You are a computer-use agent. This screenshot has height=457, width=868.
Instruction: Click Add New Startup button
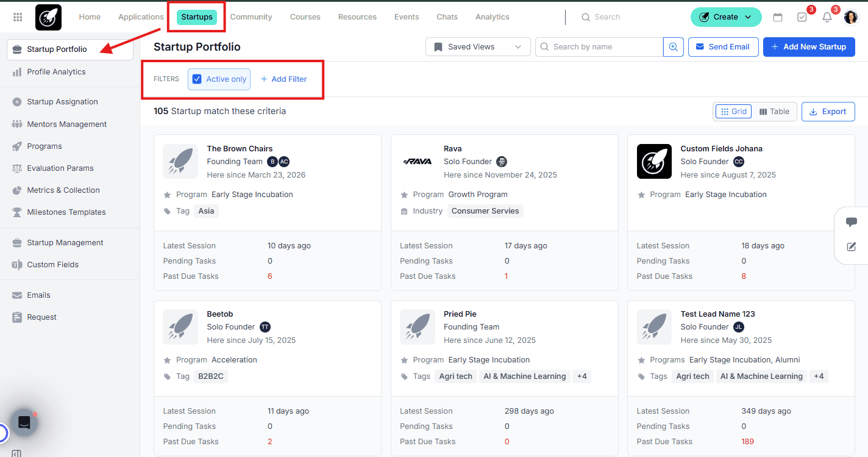tap(809, 47)
